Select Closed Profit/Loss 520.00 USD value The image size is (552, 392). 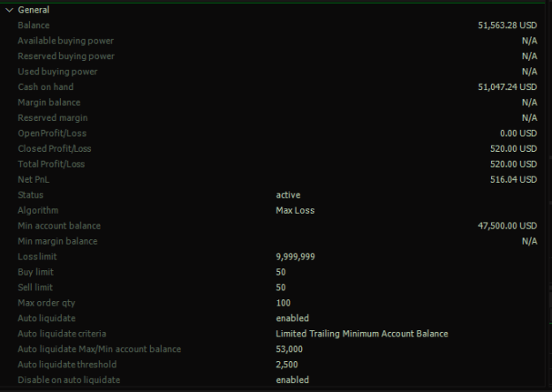(x=513, y=149)
